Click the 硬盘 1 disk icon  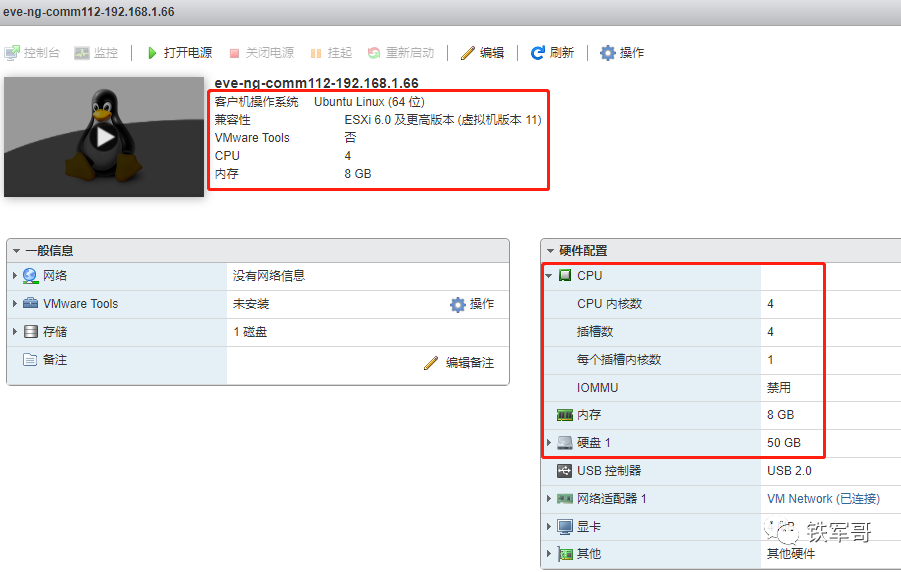click(x=565, y=443)
